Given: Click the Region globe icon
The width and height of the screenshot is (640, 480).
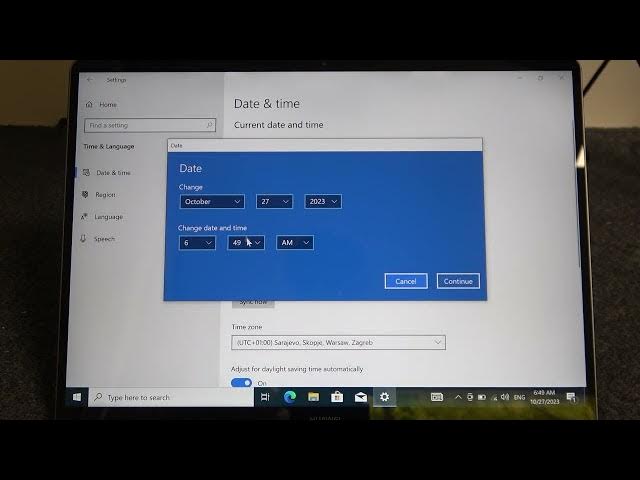Looking at the screenshot, I should click(85, 194).
